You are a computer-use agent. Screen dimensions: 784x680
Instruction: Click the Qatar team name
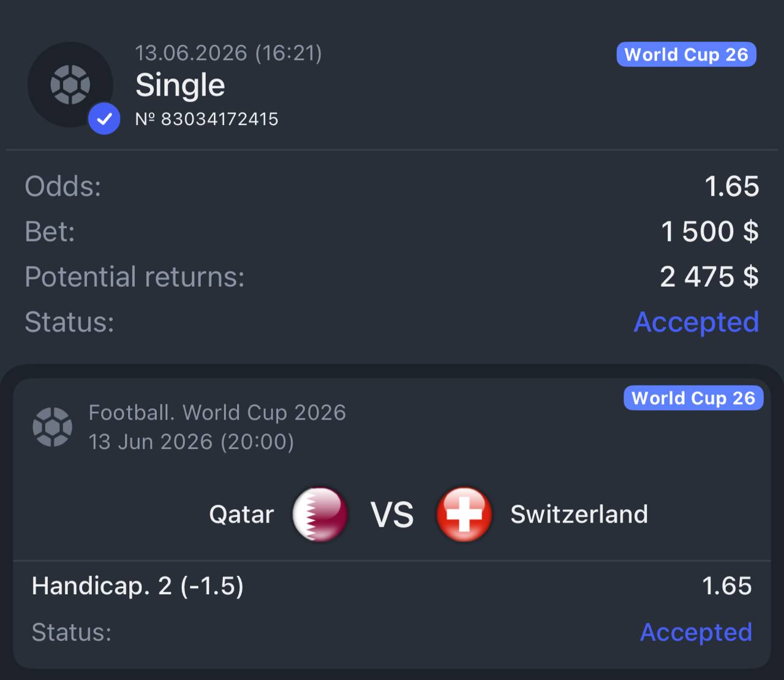click(x=241, y=515)
